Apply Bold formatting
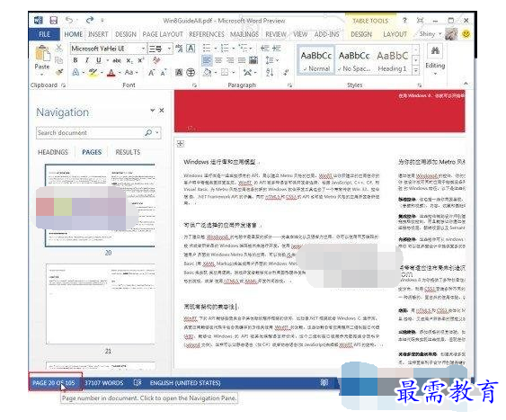 pyautogui.click(x=75, y=60)
